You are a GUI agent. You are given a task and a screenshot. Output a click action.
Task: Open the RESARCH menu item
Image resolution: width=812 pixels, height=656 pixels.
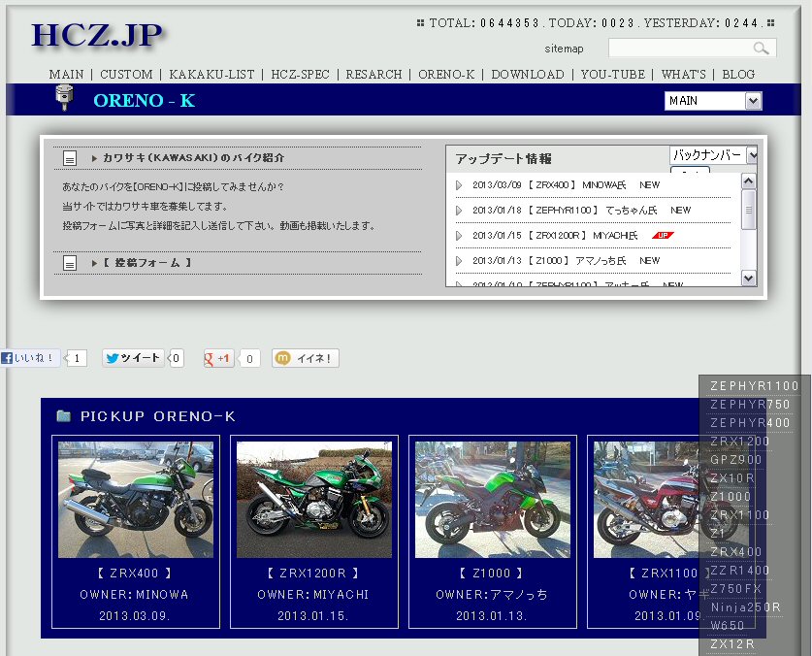(x=374, y=74)
